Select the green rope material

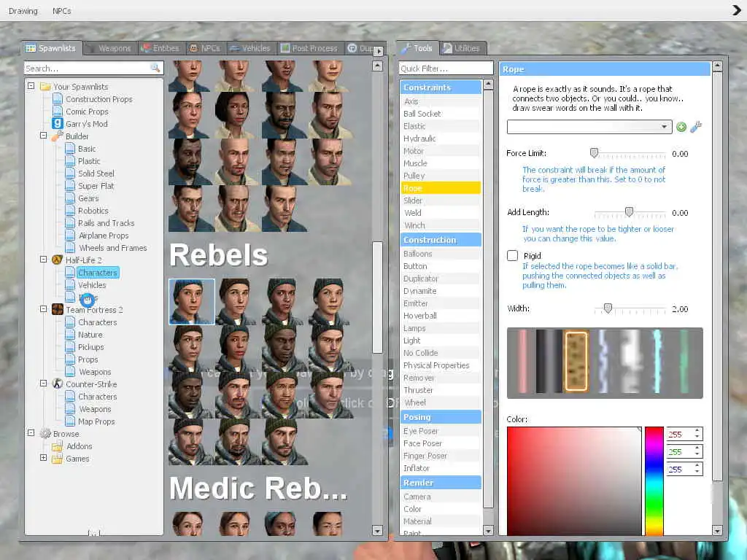point(684,362)
